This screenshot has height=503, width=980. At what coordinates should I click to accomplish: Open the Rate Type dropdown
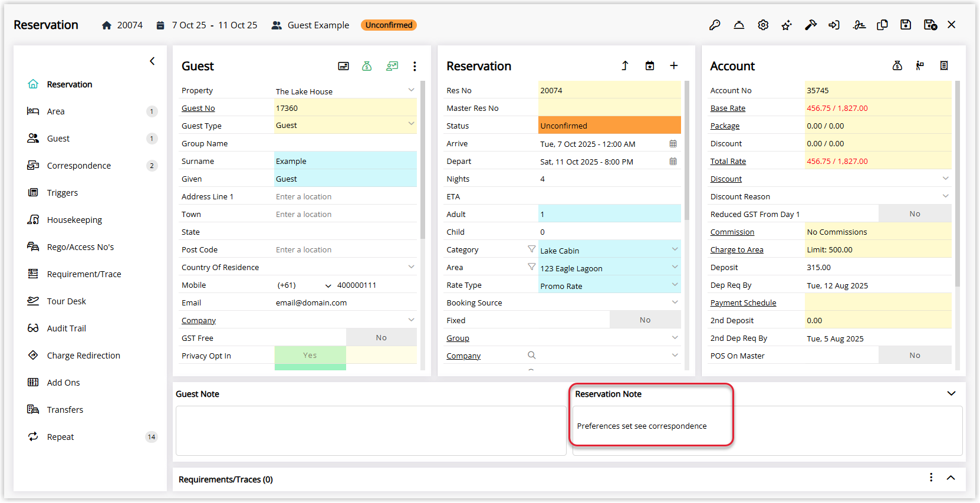click(675, 285)
